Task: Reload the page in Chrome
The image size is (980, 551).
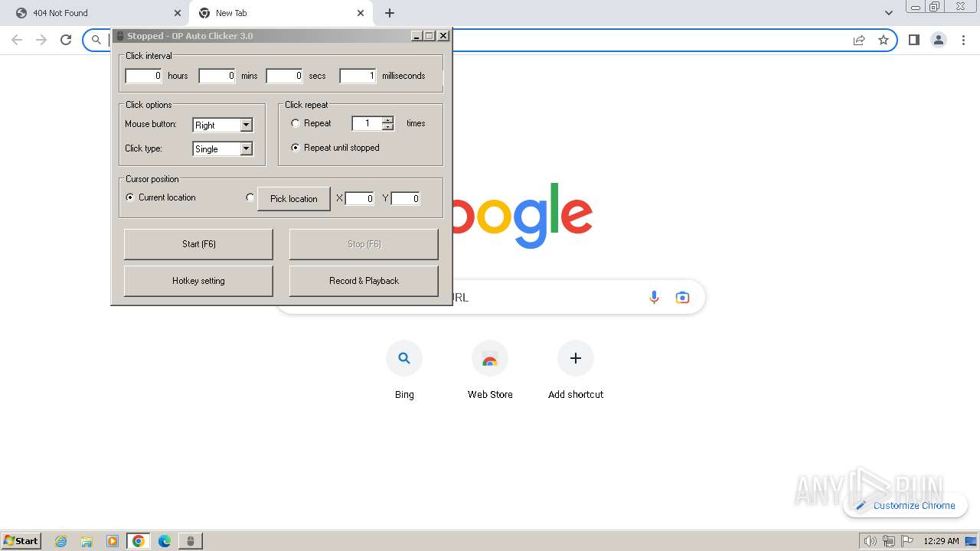Action: [66, 40]
